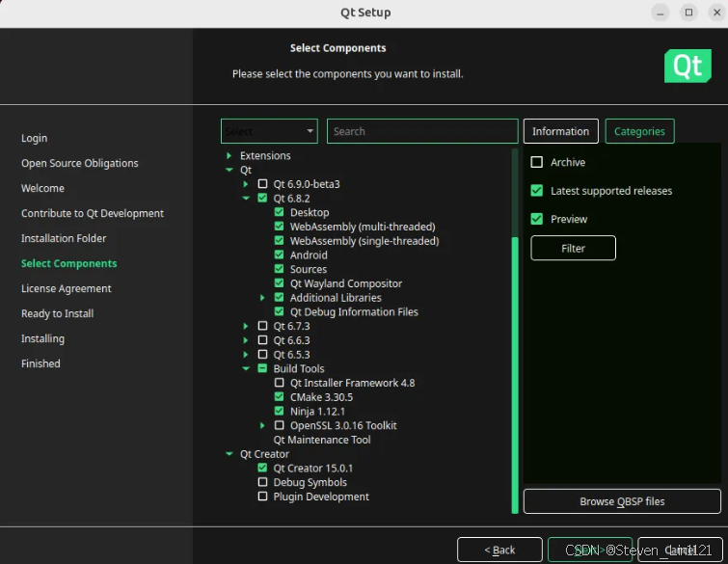Select License Agreement step

[67, 288]
